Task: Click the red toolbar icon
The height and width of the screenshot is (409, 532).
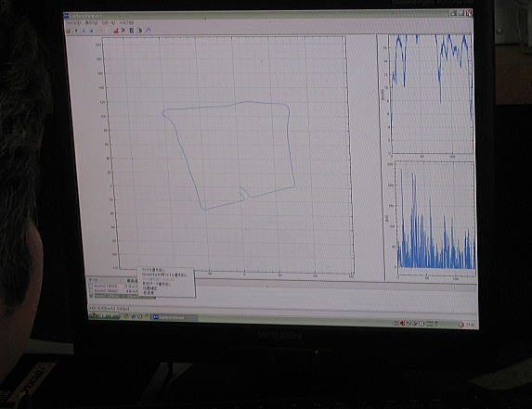Action: click(116, 31)
